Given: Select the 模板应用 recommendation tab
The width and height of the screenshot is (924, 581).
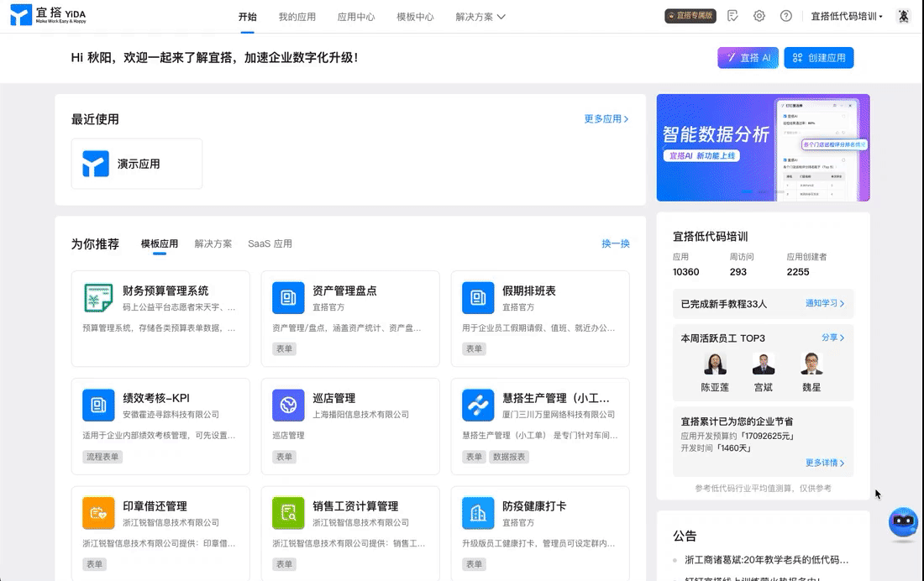Looking at the screenshot, I should pos(159,243).
